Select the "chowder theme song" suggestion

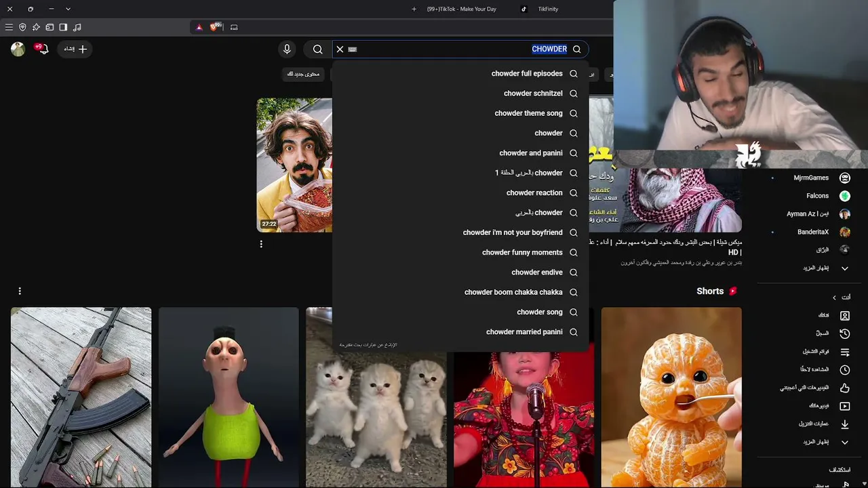(461, 113)
